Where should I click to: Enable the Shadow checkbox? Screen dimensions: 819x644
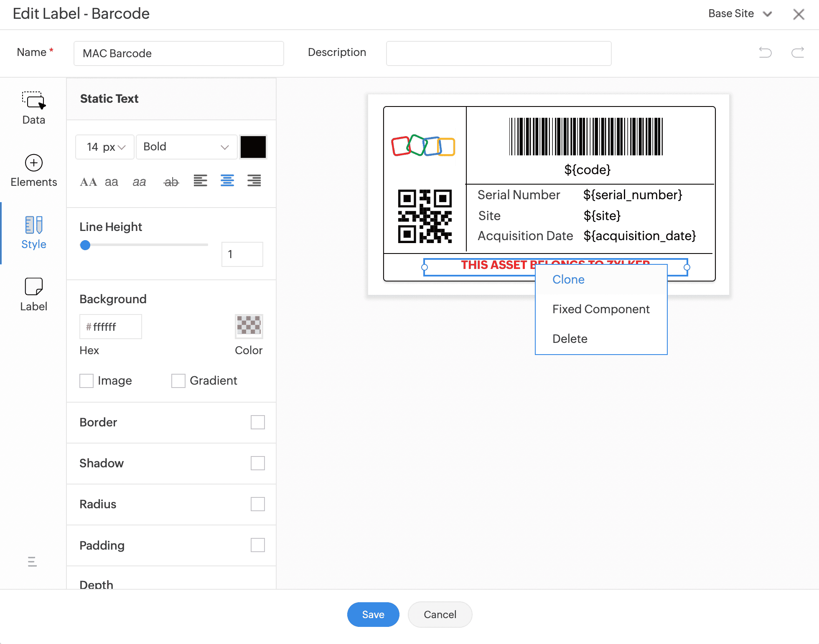click(x=257, y=463)
